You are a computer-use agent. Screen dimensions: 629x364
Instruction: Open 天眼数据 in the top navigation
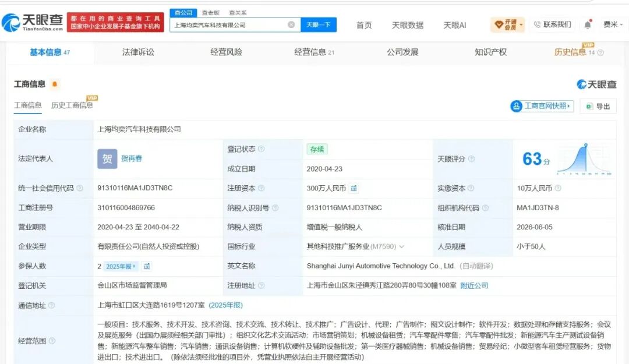(x=408, y=25)
